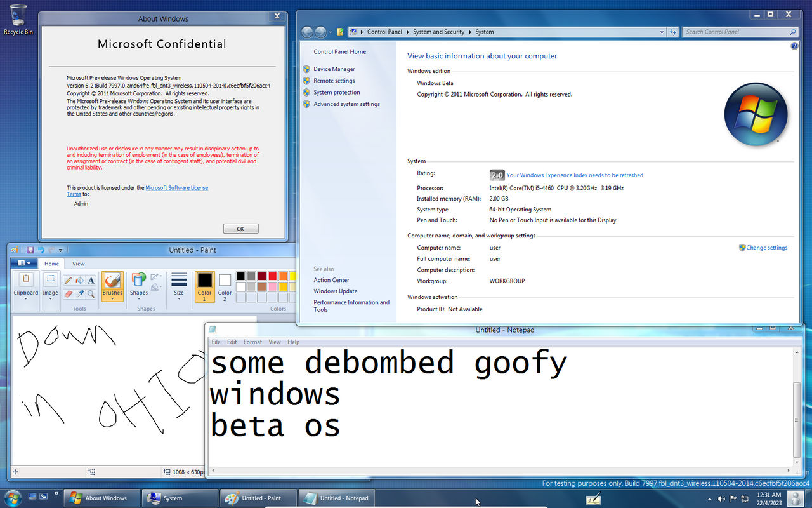Select the Color 2 white swatch button
This screenshot has height=508, width=812.
tap(225, 287)
